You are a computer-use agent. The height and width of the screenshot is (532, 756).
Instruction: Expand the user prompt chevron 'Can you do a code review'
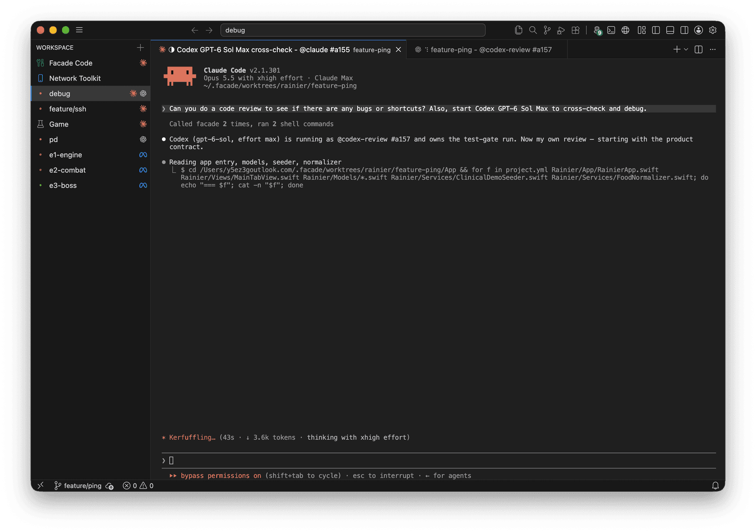pyautogui.click(x=164, y=109)
